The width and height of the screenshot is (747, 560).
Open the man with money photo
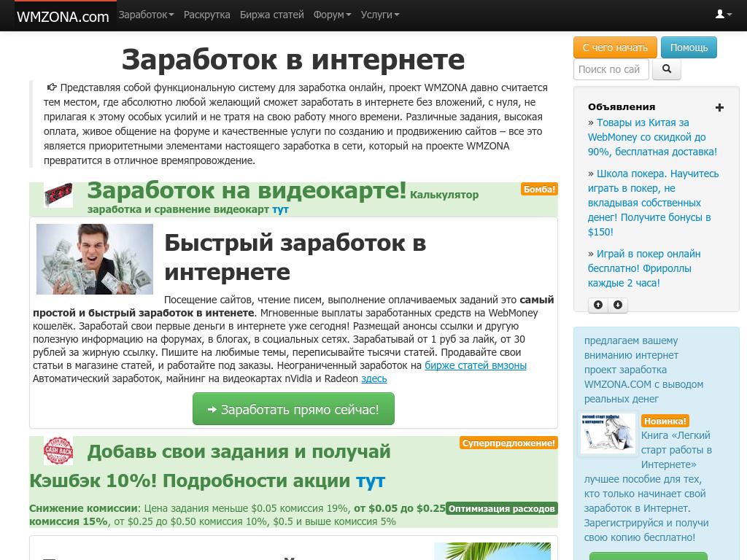[95, 259]
